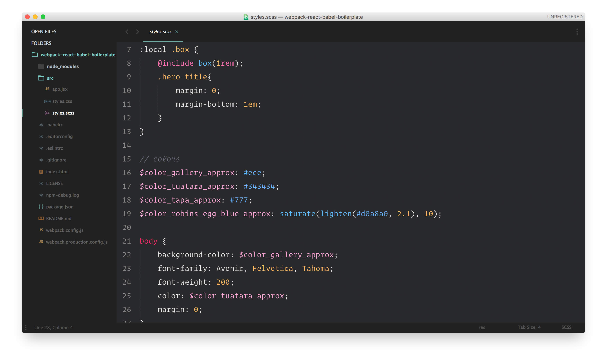The image size is (607, 364).
Task: Click the forward navigation arrow in tab bar
Action: tap(137, 32)
